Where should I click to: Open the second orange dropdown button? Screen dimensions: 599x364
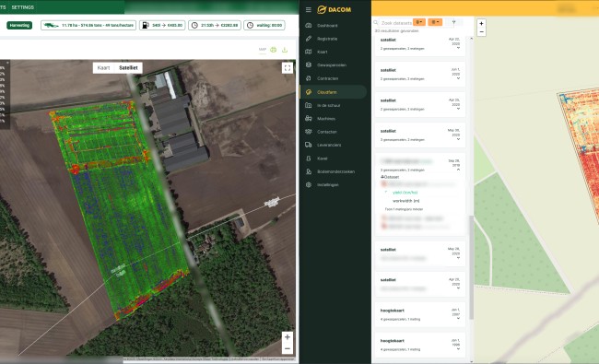(x=435, y=22)
